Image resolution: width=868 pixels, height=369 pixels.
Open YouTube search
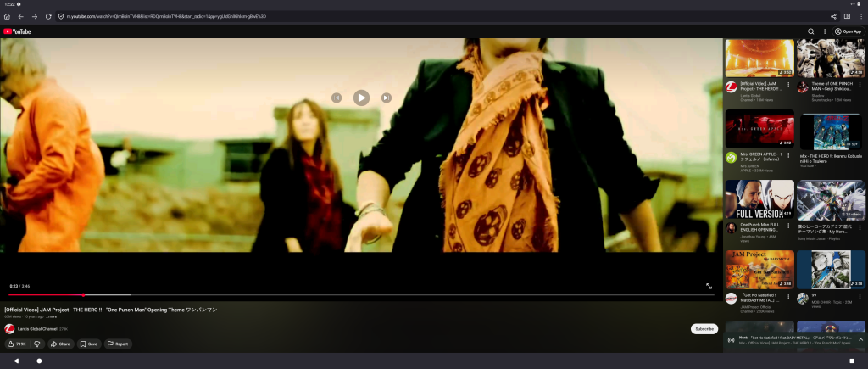pyautogui.click(x=810, y=31)
